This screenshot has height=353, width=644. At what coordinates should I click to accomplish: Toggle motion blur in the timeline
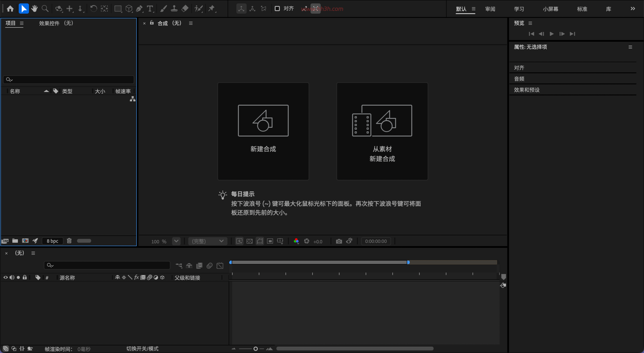210,266
